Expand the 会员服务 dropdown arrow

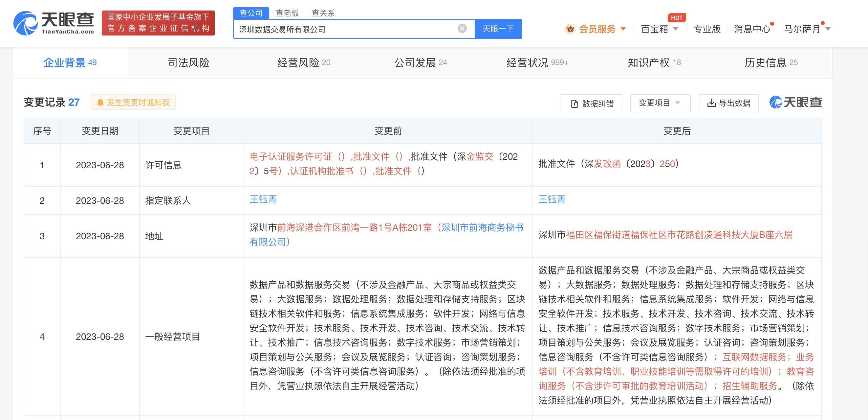[623, 29]
